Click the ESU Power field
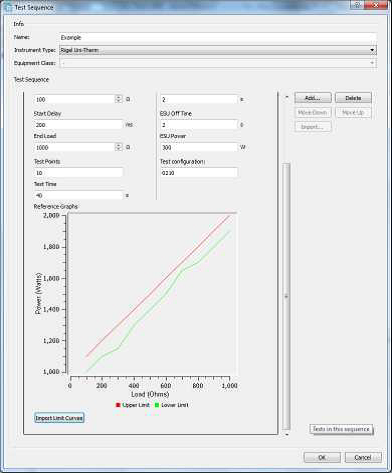Image resolution: width=392 pixels, height=473 pixels. (199, 147)
